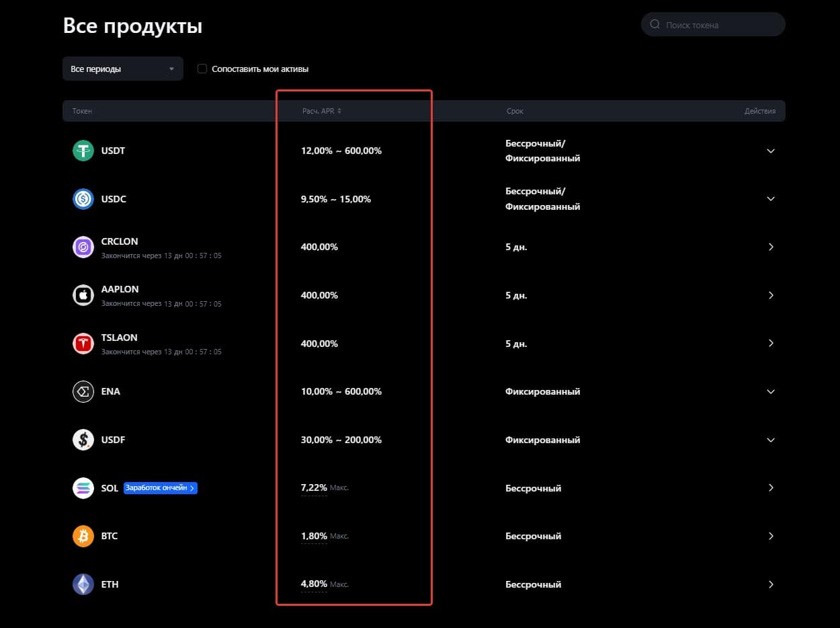Viewport: 840px width, 628px height.
Task: Open AAPLON product arrow
Action: pyautogui.click(x=771, y=295)
